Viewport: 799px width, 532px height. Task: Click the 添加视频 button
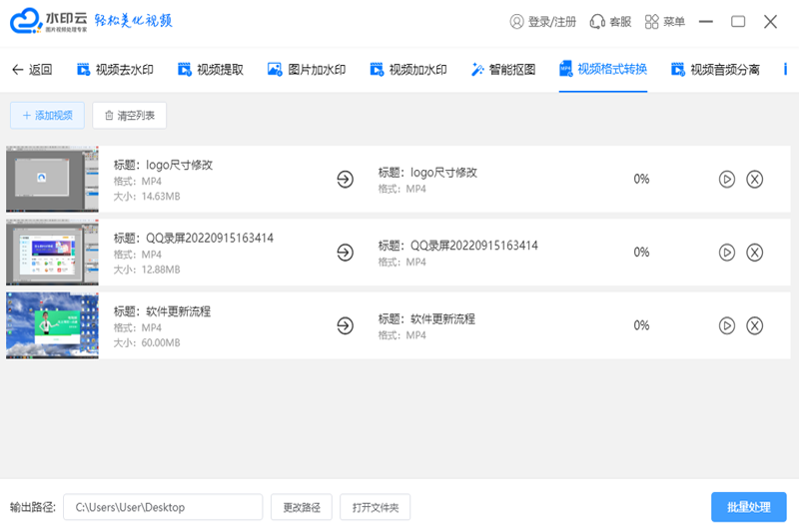[47, 116]
